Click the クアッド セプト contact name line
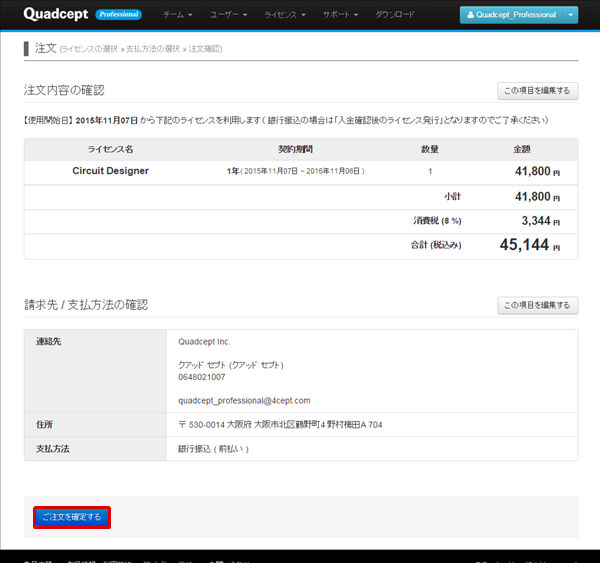 [231, 365]
